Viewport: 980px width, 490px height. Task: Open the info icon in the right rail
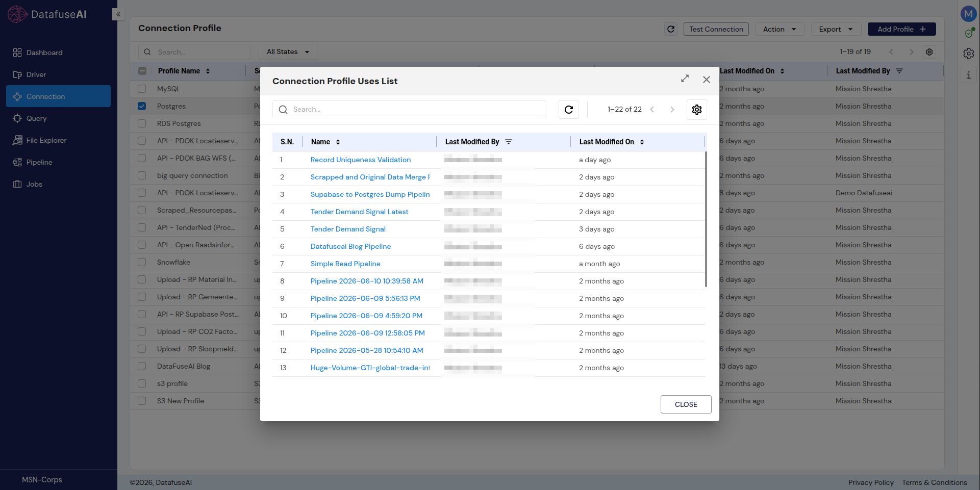[969, 75]
